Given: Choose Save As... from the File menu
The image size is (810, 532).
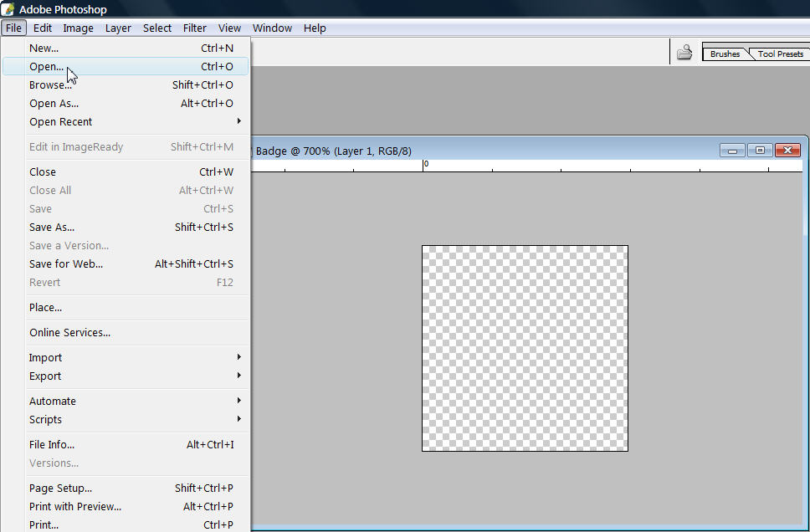Looking at the screenshot, I should tap(126, 227).
